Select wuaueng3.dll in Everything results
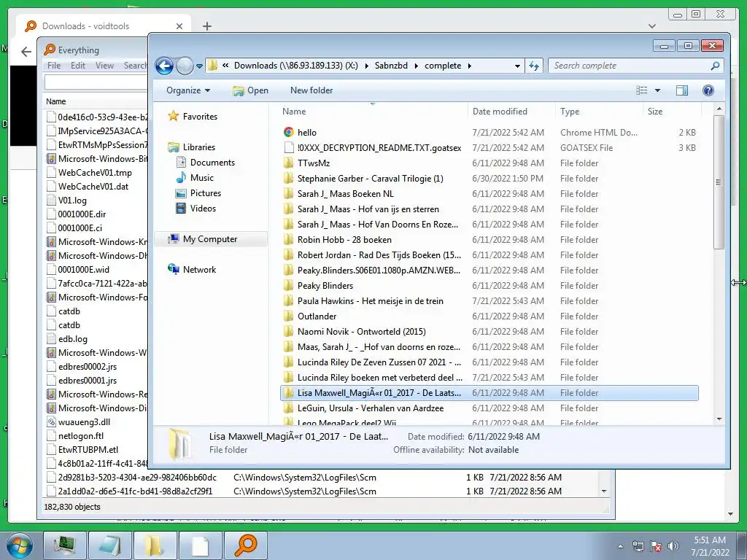Image resolution: width=747 pixels, height=560 pixels. click(x=85, y=422)
